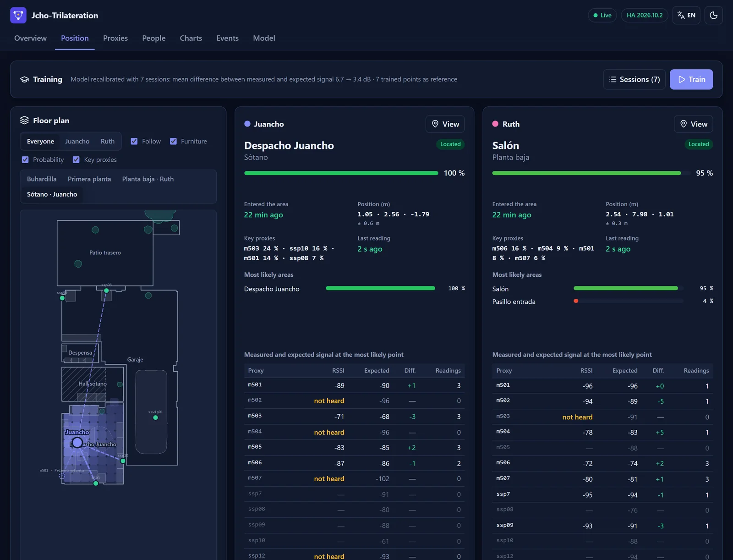This screenshot has width=733, height=560.
Task: Toggle the Furniture checkbox
Action: coord(173,141)
